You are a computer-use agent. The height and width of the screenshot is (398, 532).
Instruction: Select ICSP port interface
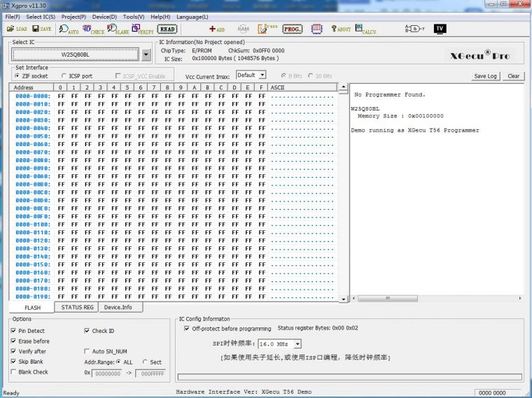(x=77, y=76)
